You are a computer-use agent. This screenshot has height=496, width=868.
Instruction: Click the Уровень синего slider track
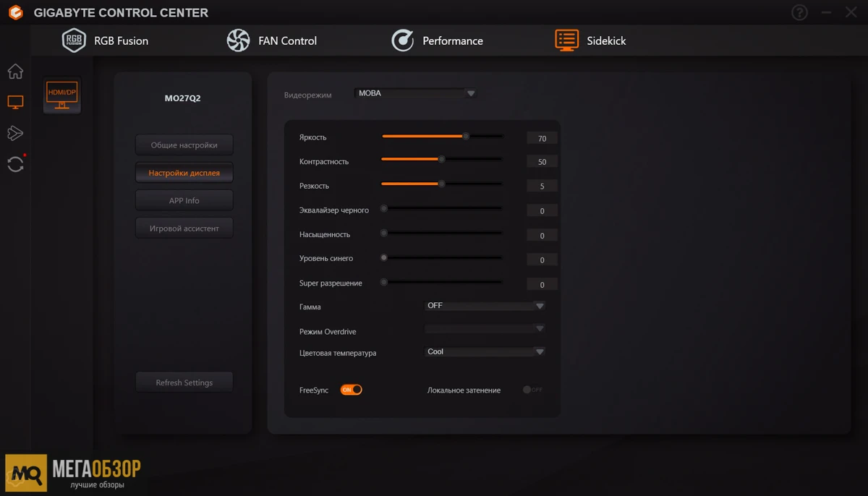[x=442, y=257]
